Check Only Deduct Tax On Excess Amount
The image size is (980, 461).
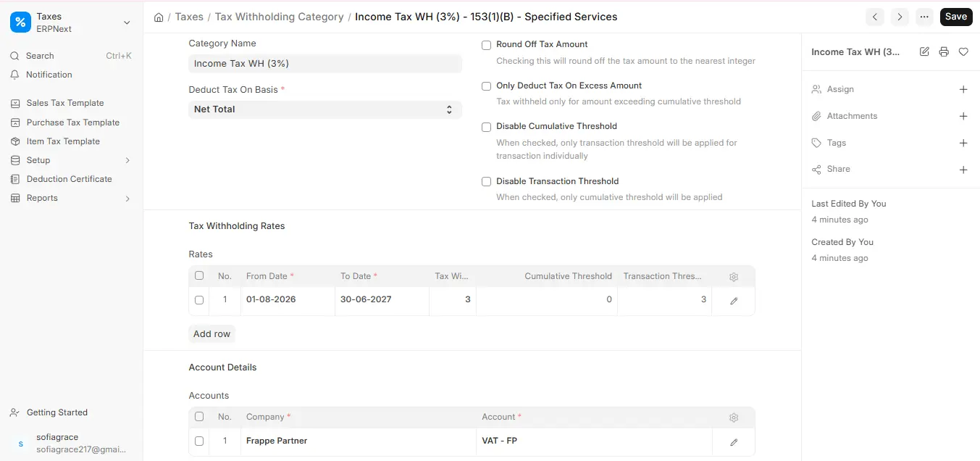[487, 86]
